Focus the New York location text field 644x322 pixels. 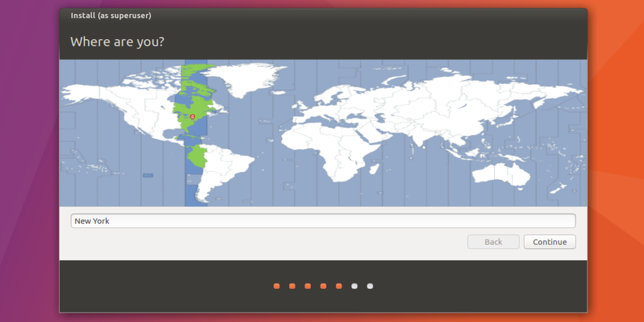pos(323,221)
